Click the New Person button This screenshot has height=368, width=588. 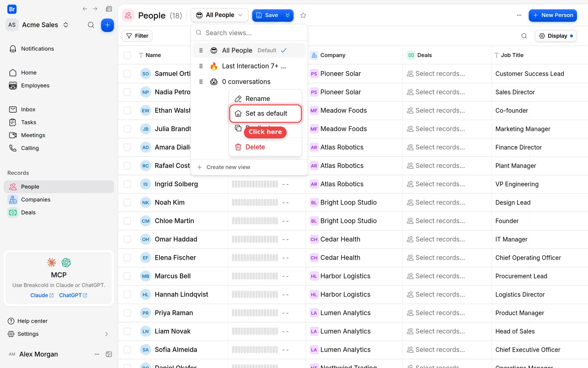tap(553, 15)
